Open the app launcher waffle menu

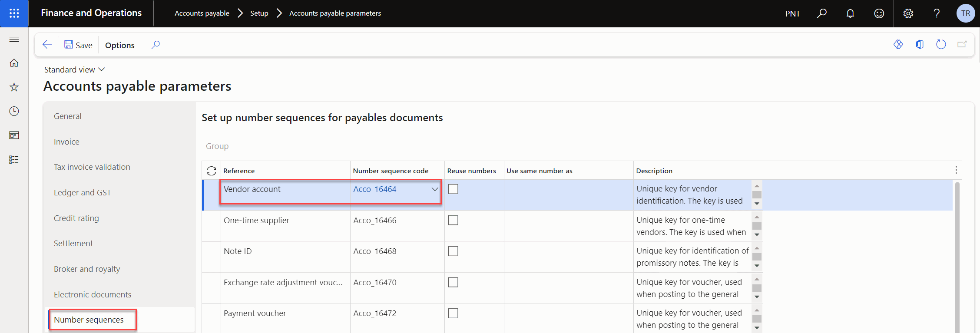pos(14,13)
